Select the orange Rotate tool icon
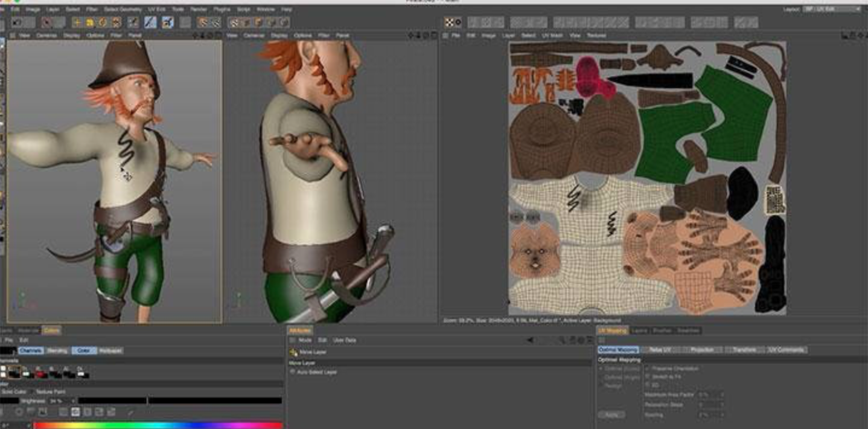 [103, 22]
